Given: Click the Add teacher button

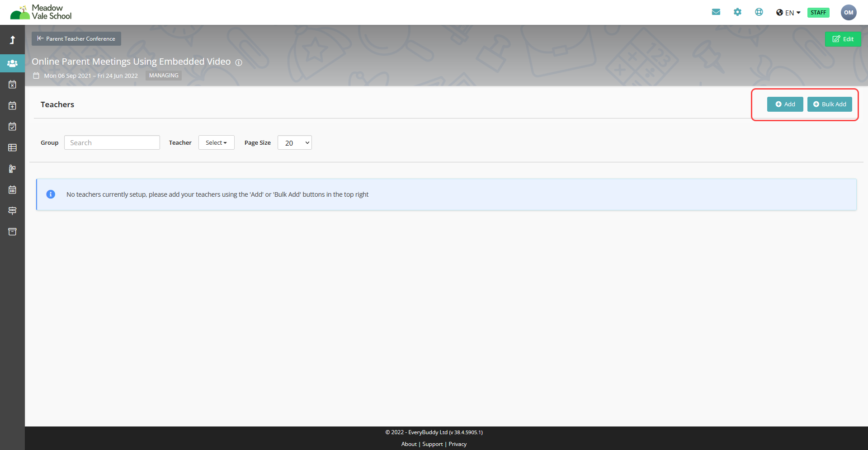Looking at the screenshot, I should (x=785, y=104).
